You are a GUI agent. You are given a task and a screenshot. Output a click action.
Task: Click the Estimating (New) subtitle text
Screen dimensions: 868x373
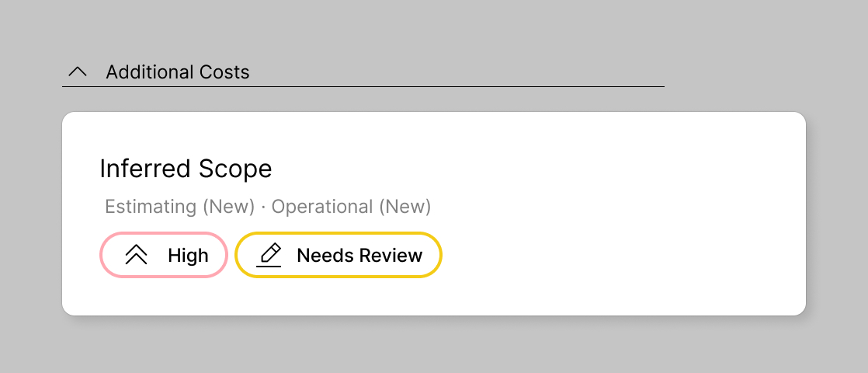[x=179, y=207]
